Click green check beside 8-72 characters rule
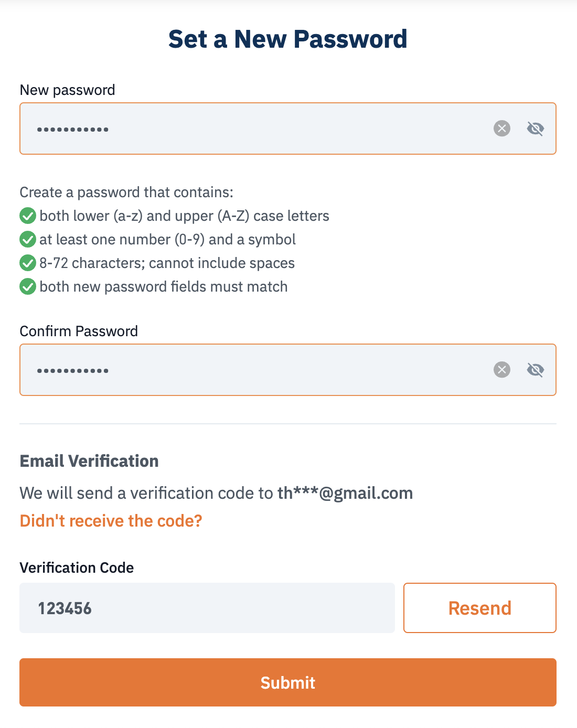This screenshot has width=577, height=728. tap(28, 263)
